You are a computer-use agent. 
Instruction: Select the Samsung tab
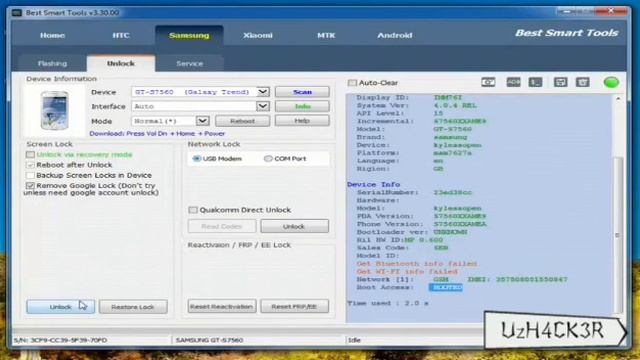(x=189, y=36)
